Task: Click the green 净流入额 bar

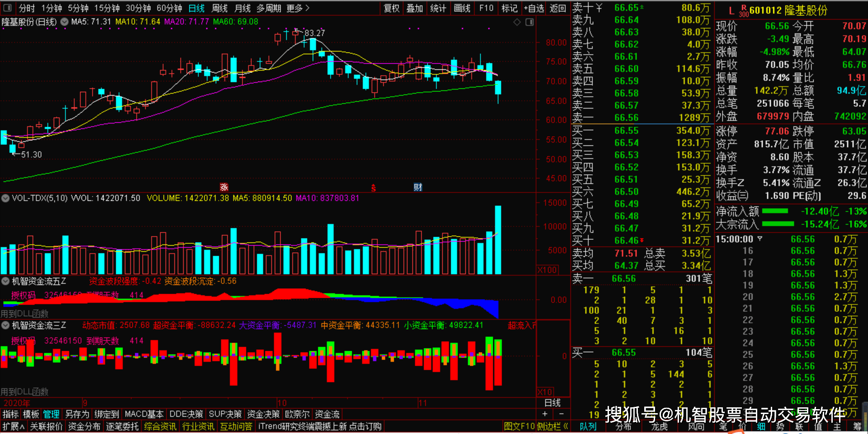Action: point(775,211)
